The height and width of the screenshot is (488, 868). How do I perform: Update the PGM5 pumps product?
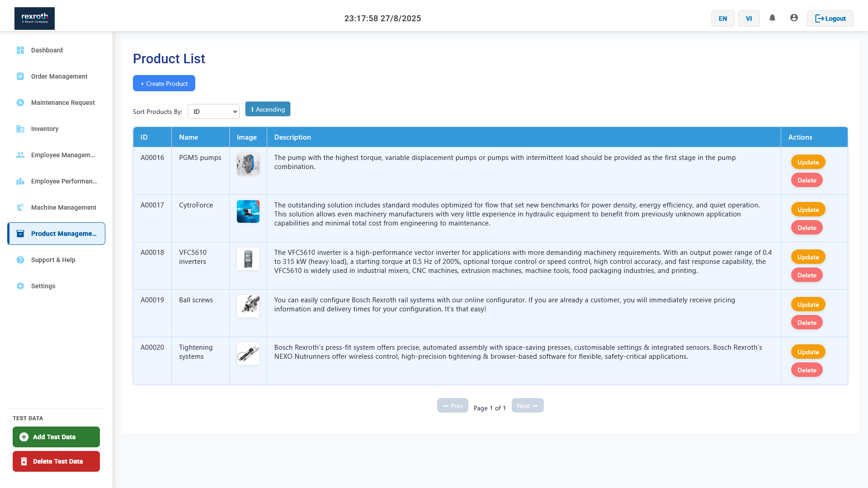pyautogui.click(x=808, y=162)
